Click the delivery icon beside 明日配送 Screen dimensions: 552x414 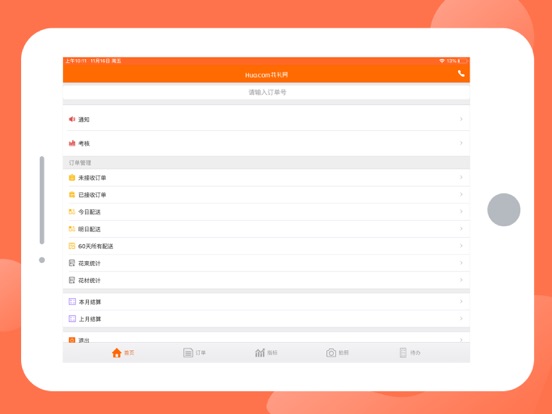click(x=72, y=229)
